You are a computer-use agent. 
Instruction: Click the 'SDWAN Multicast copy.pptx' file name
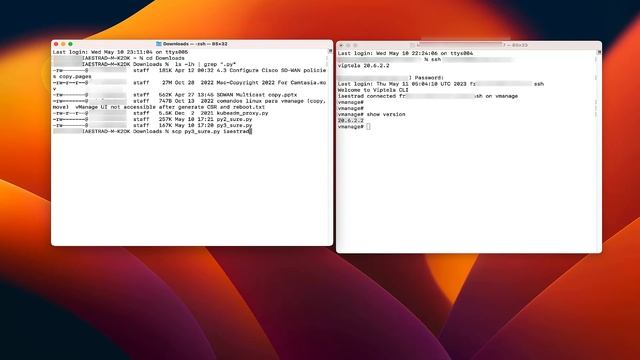coord(258,95)
